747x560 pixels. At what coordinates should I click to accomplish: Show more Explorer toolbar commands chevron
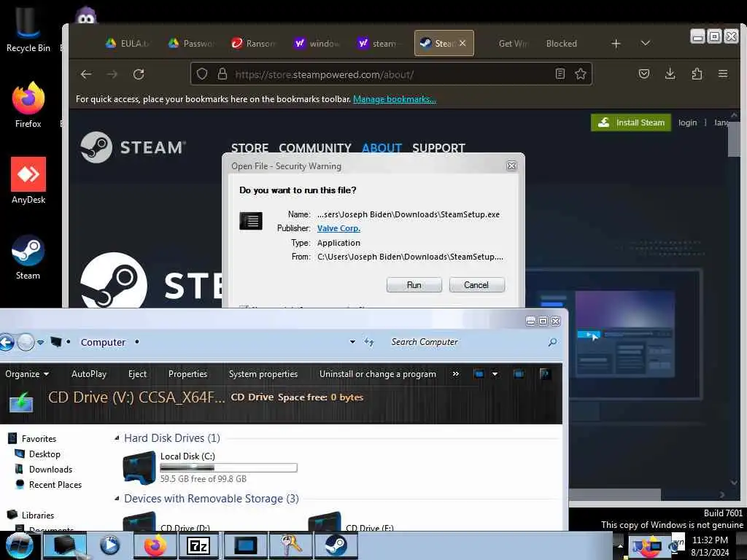click(x=455, y=374)
